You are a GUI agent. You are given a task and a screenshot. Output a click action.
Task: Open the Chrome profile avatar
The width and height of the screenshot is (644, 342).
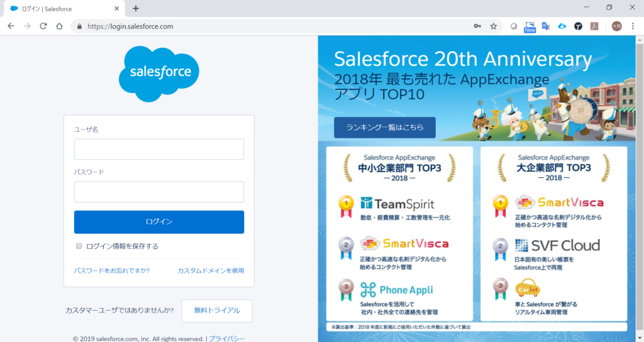[616, 26]
